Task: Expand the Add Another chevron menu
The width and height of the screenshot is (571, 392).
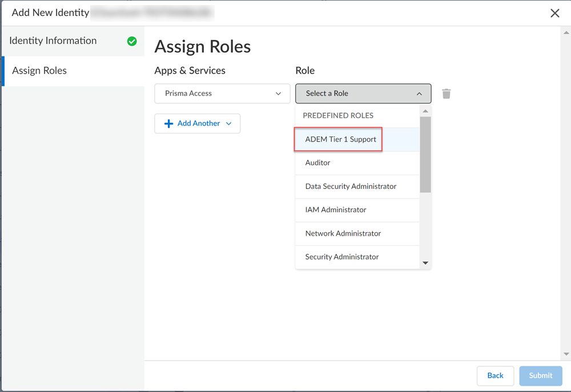Action: point(229,124)
